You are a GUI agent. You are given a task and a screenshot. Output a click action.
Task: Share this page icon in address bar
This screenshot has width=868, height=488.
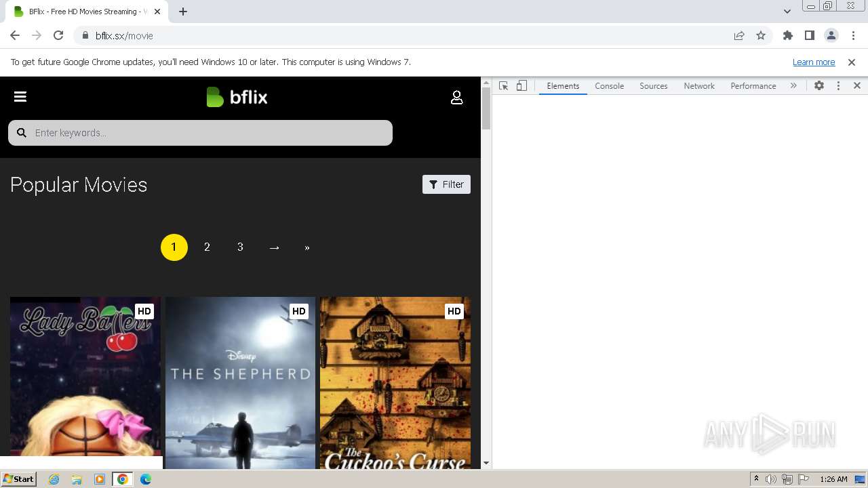pos(739,36)
